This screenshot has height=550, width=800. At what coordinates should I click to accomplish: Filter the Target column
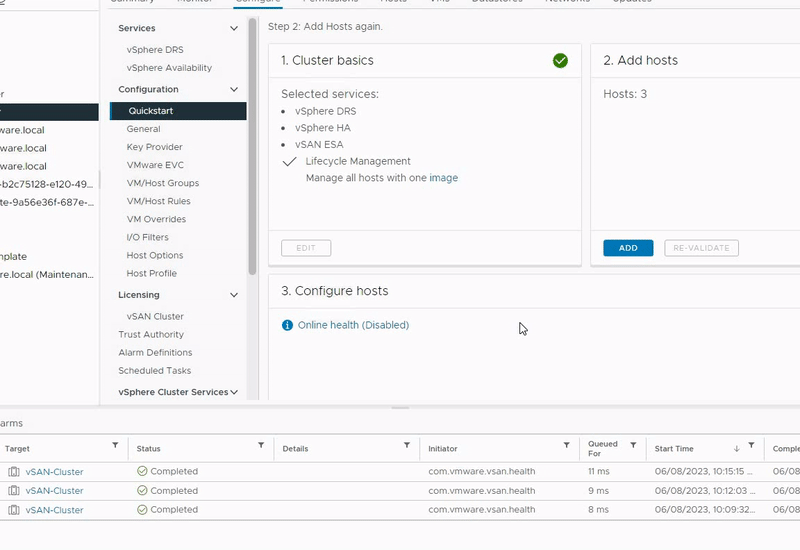tap(115, 445)
